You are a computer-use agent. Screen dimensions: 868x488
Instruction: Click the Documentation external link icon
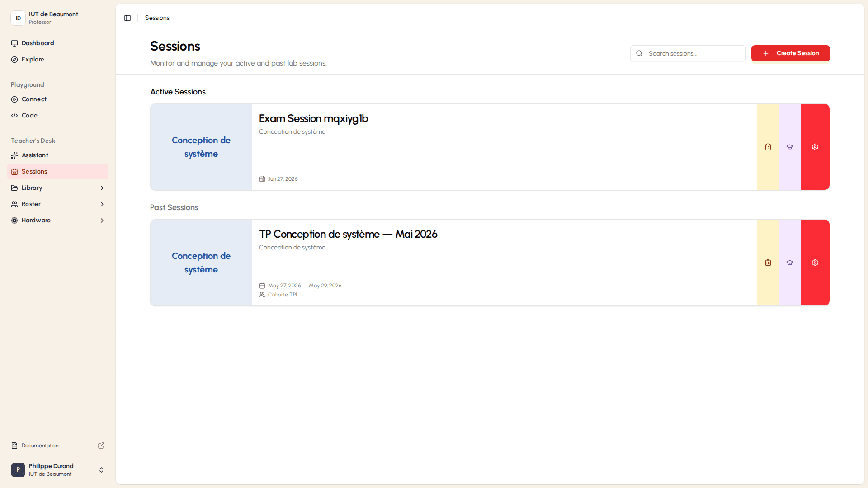[x=101, y=446]
